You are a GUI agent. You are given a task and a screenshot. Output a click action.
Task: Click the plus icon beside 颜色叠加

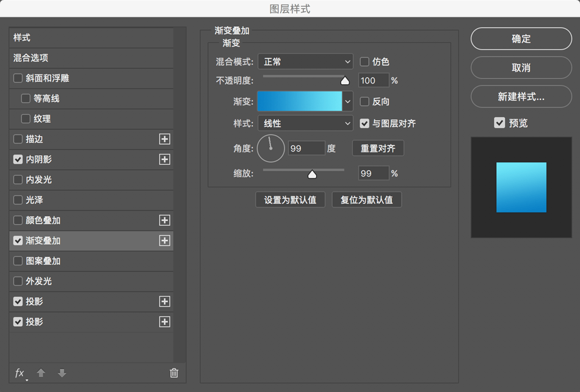165,220
